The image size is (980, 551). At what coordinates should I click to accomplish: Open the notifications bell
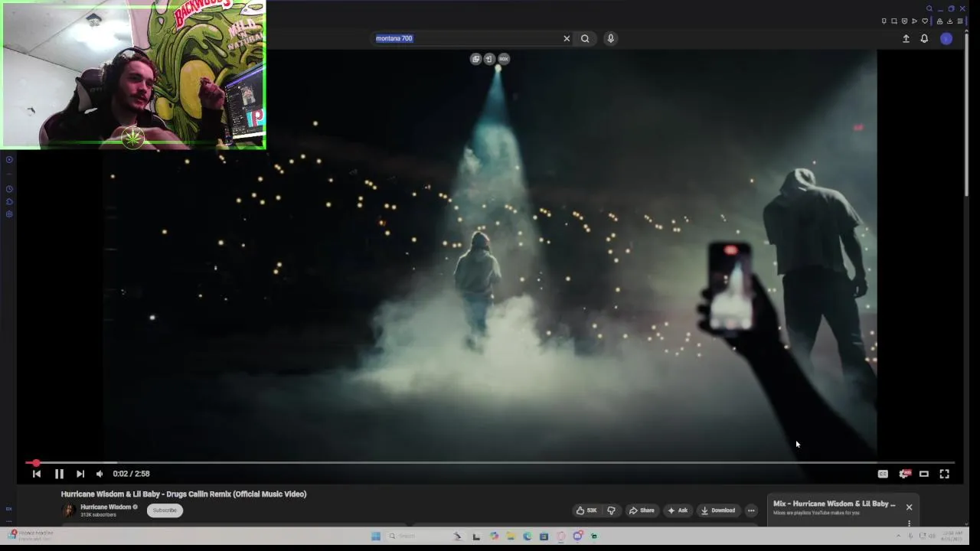[x=924, y=38]
